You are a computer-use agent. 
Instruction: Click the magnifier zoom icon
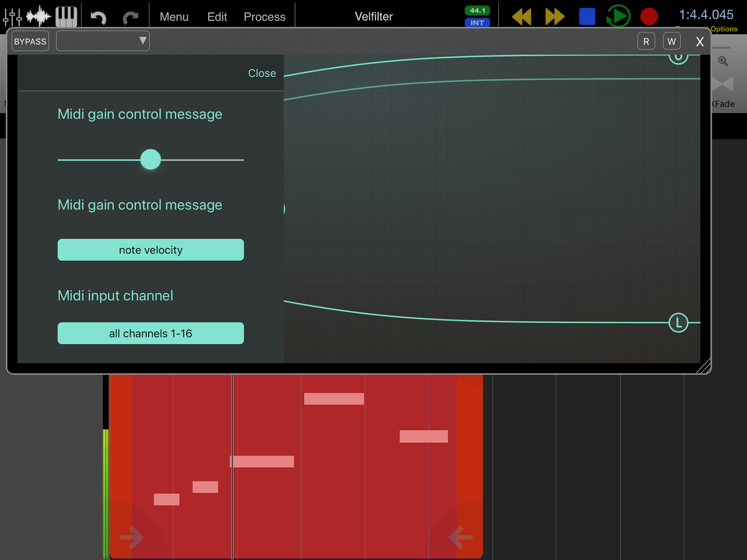coord(723,61)
